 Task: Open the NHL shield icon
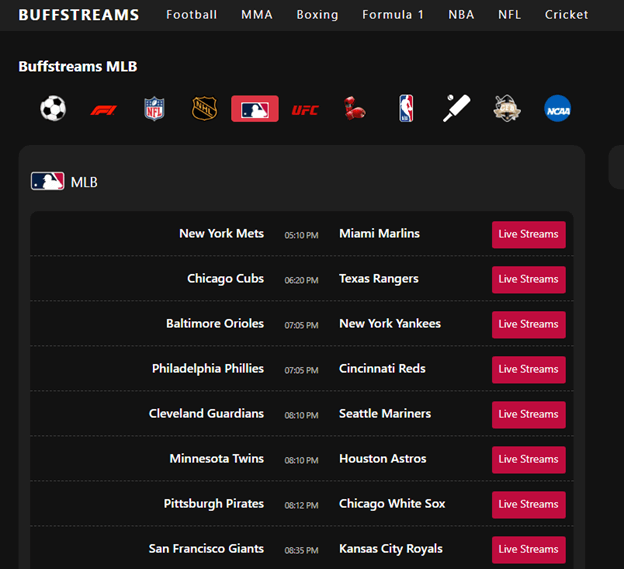(x=205, y=108)
